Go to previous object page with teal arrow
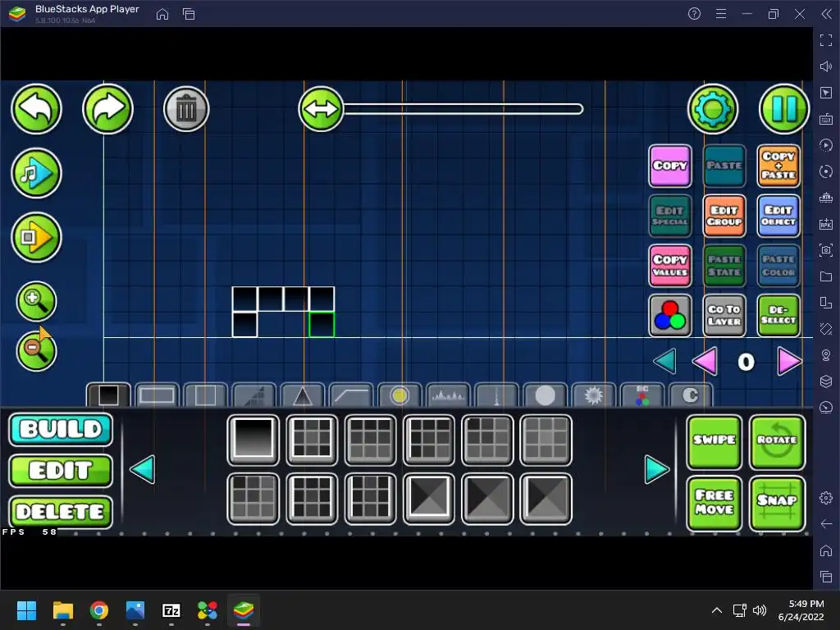Image resolution: width=840 pixels, height=630 pixels. pyautogui.click(x=143, y=470)
